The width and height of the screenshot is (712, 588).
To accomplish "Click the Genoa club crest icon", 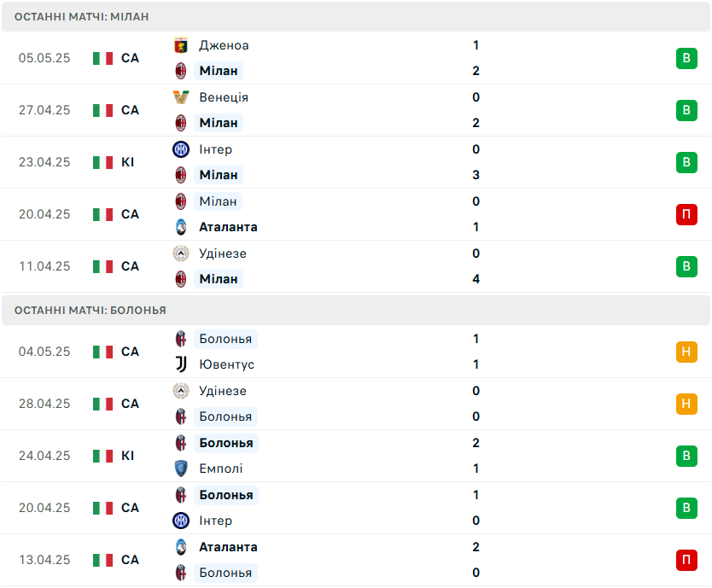I will click(180, 45).
